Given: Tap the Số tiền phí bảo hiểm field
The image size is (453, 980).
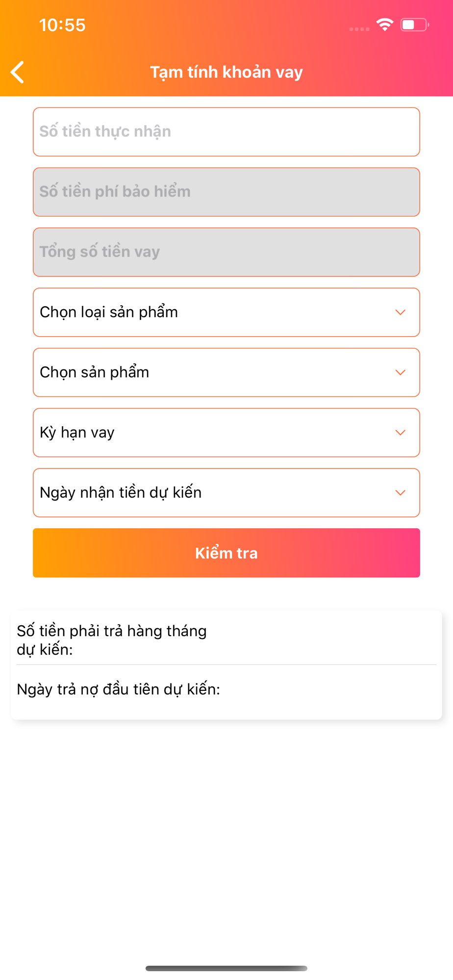Looking at the screenshot, I should [226, 192].
